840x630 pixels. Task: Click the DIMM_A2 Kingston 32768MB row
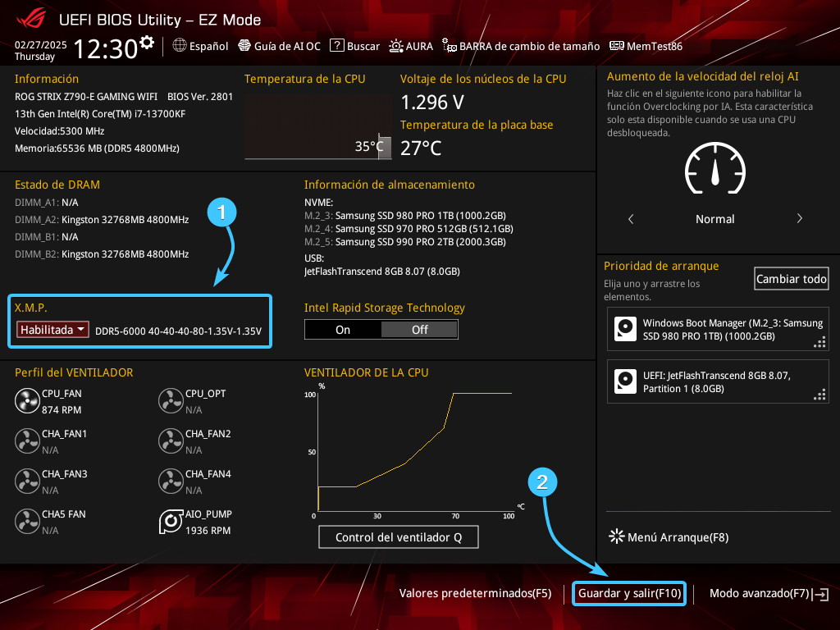coord(102,220)
